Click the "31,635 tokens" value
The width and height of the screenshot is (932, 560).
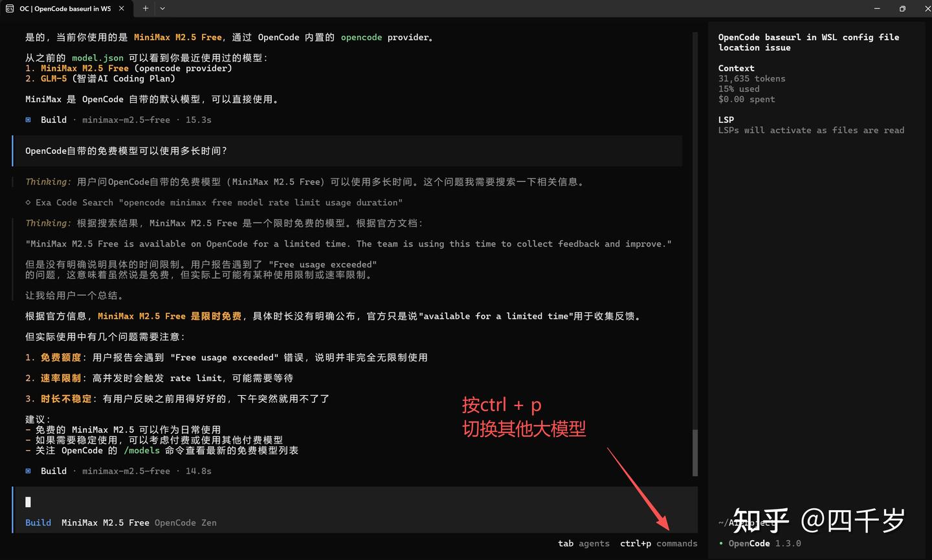coord(752,78)
